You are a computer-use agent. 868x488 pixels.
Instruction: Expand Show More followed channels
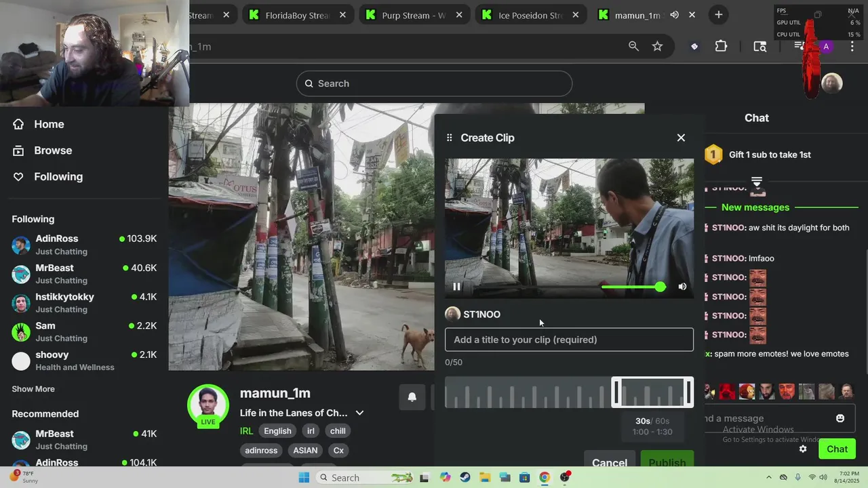click(x=33, y=389)
